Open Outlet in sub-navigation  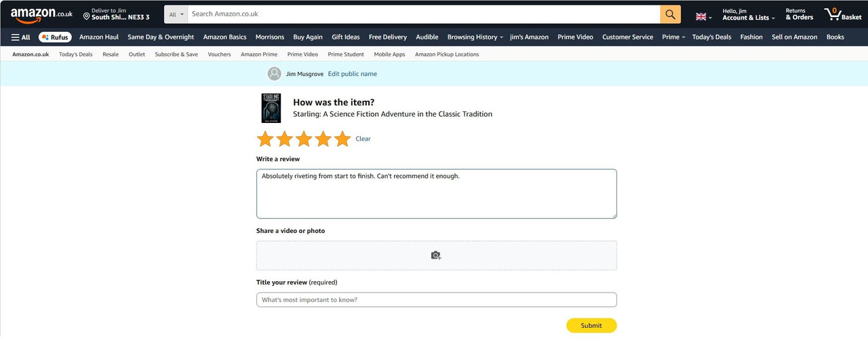[x=137, y=54]
